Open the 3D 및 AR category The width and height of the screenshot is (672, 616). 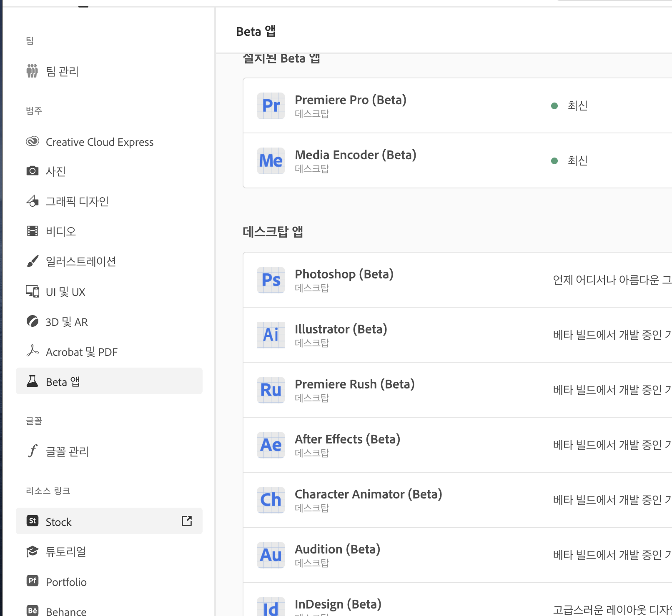coord(109,322)
